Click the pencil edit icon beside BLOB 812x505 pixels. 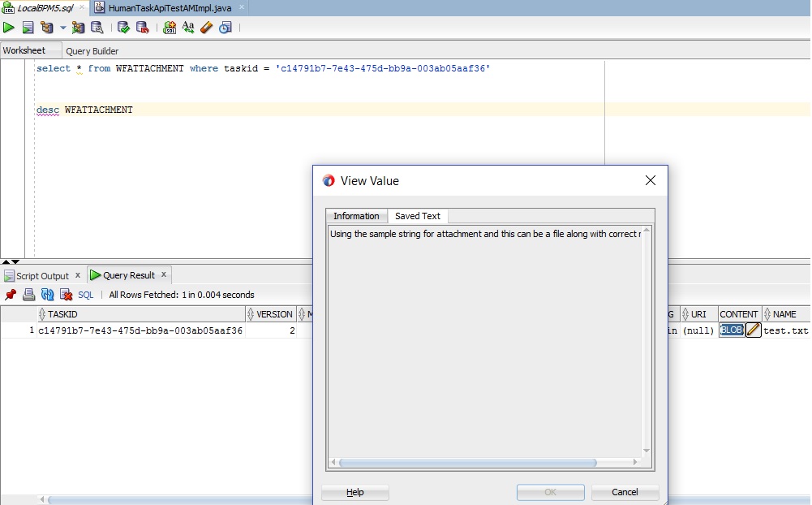754,330
